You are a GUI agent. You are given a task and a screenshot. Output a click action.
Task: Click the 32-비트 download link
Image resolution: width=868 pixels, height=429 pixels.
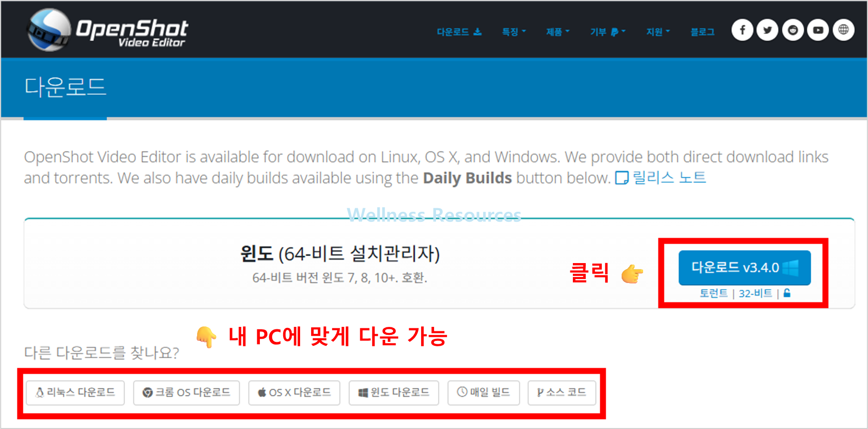pos(755,293)
